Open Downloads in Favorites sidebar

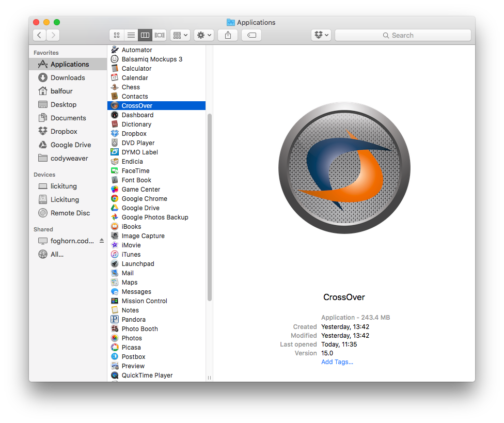[68, 78]
